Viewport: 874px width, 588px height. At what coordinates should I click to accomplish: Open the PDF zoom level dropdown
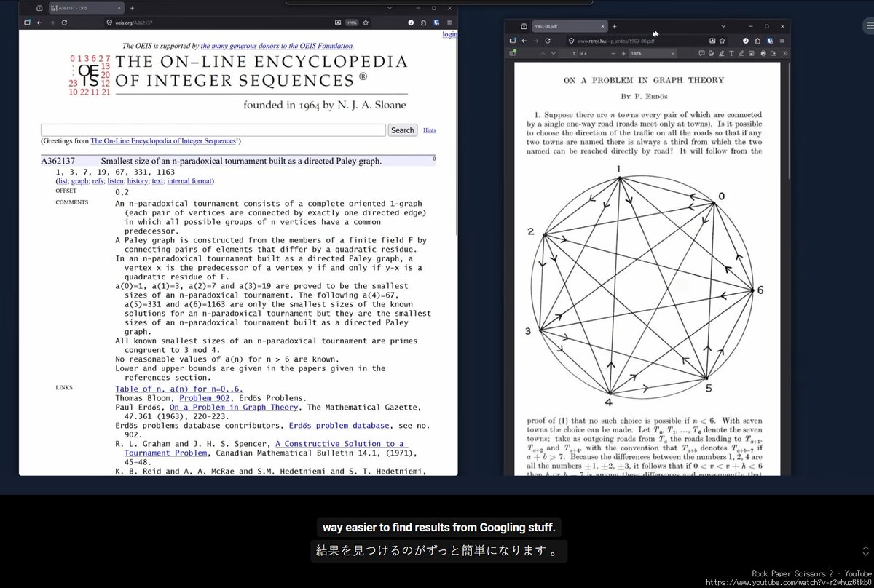(x=653, y=53)
